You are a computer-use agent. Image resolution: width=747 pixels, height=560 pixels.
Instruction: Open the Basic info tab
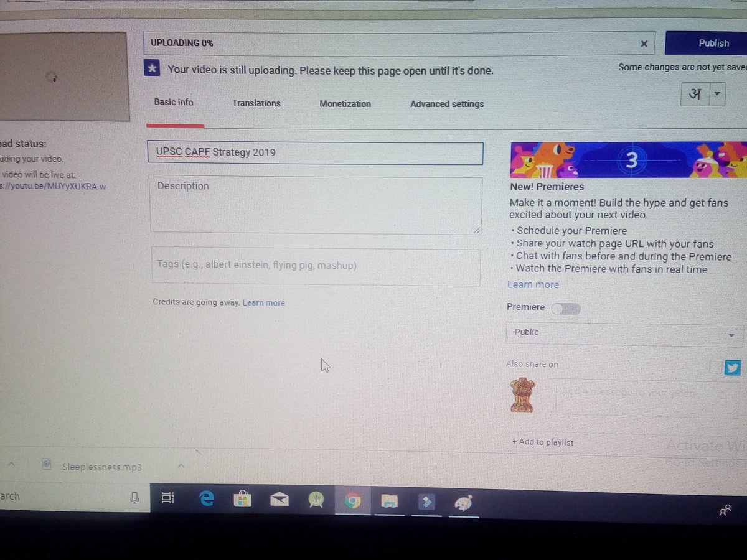pos(174,102)
